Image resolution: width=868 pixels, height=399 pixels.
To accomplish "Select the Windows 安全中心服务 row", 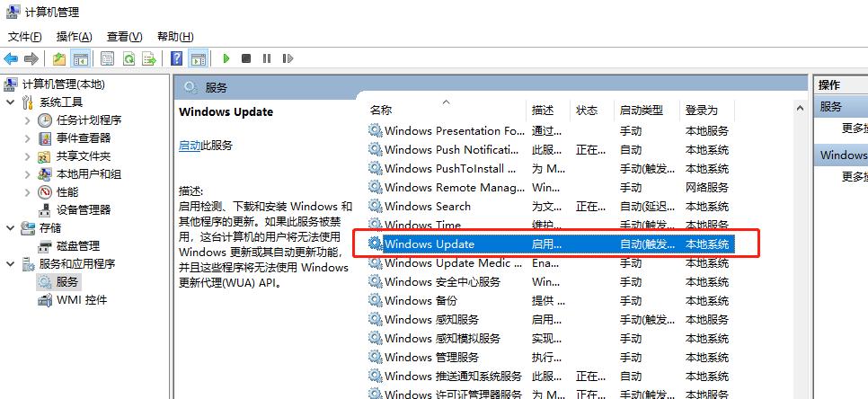I will (552, 281).
